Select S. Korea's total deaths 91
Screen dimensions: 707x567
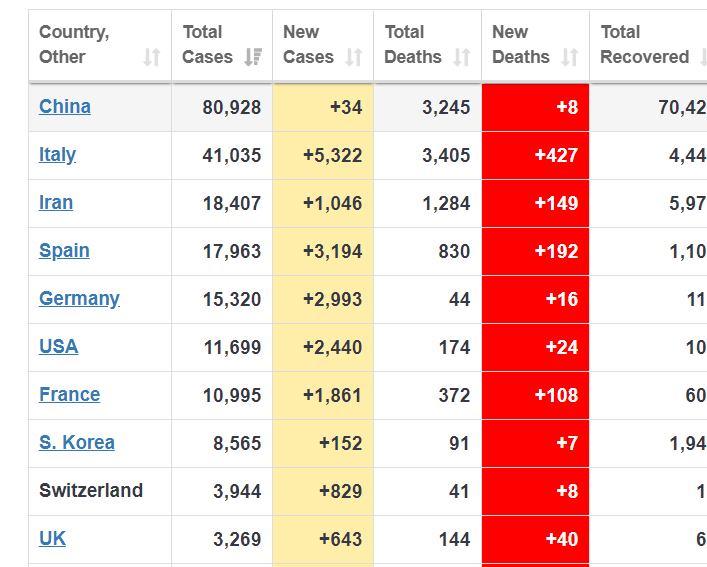(460, 444)
